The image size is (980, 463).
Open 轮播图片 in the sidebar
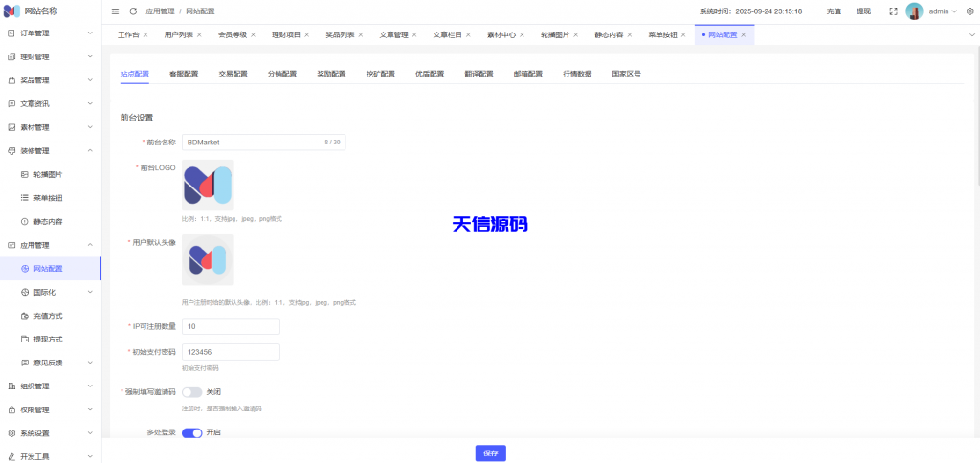(x=48, y=174)
